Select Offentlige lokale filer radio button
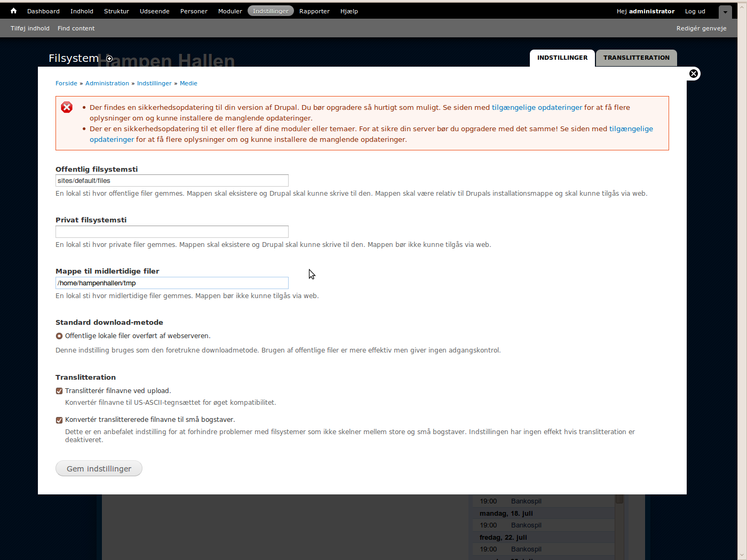Image resolution: width=747 pixels, height=560 pixels. coord(59,336)
